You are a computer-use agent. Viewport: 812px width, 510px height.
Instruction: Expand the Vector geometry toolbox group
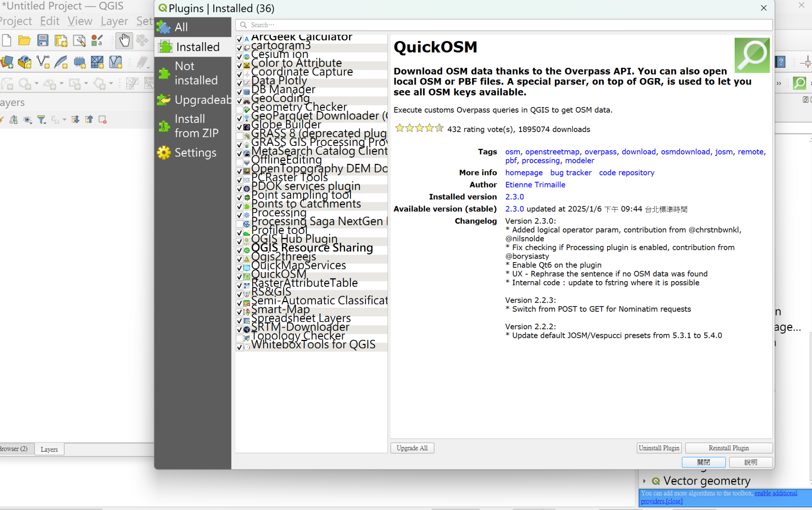tap(644, 481)
